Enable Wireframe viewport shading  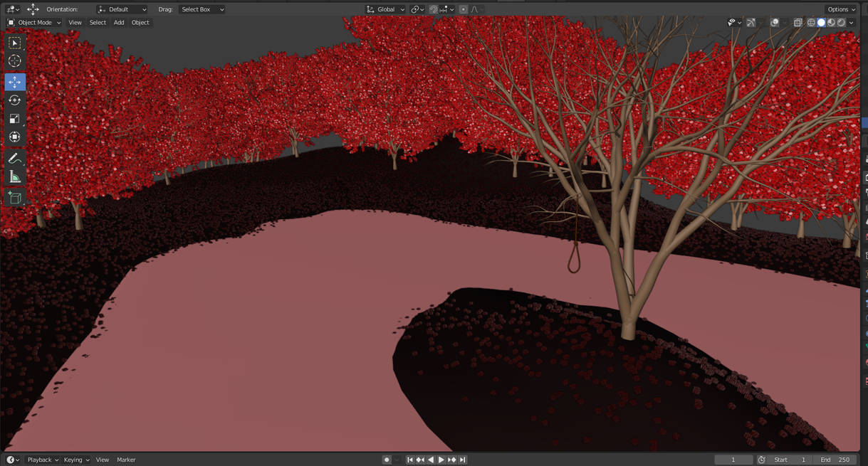811,22
